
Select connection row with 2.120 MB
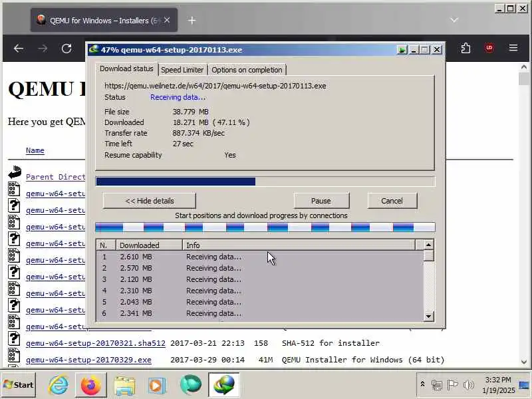pos(260,279)
